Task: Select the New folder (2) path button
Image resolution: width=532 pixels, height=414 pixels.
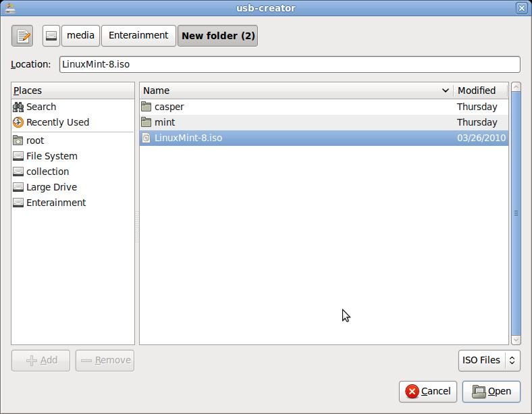Action: point(218,36)
